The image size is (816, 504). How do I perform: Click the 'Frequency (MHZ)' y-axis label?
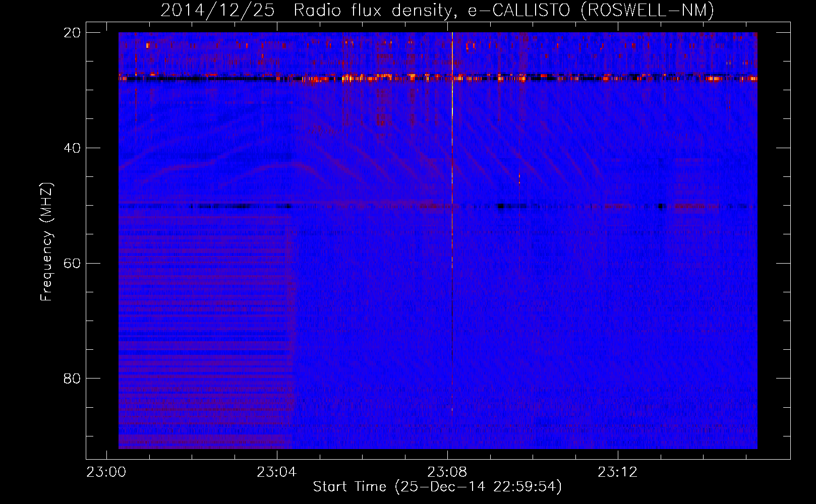point(46,242)
